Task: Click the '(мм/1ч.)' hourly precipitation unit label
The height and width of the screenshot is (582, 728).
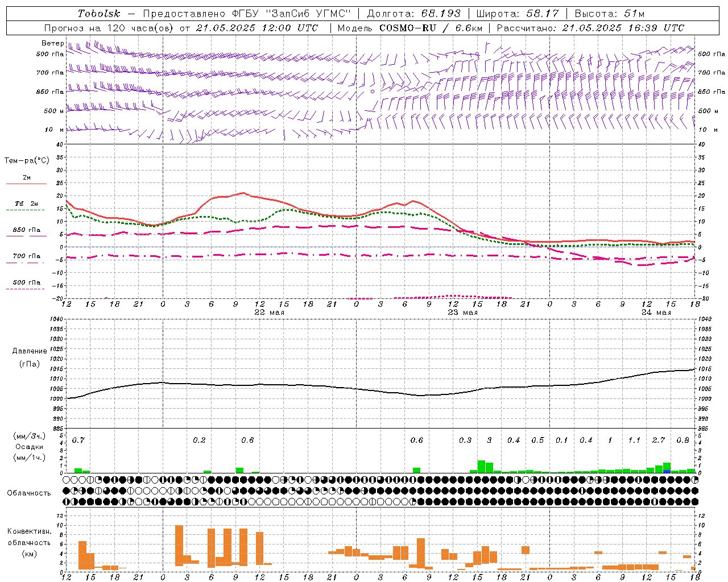Action: pos(29,458)
